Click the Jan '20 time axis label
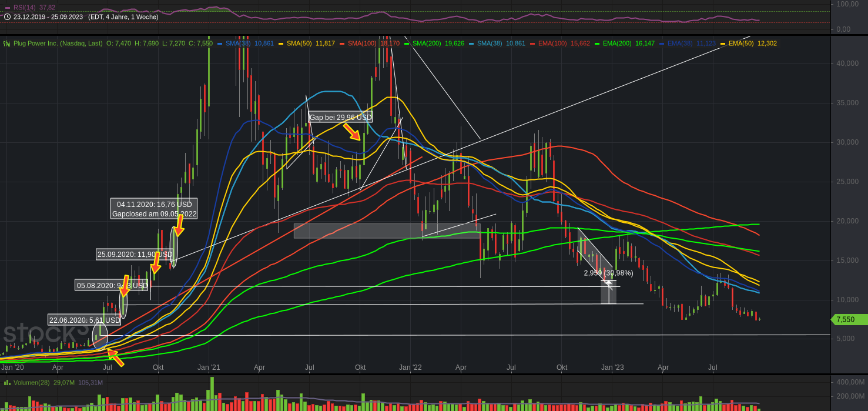Screen dimensions: 868x411 (12, 367)
